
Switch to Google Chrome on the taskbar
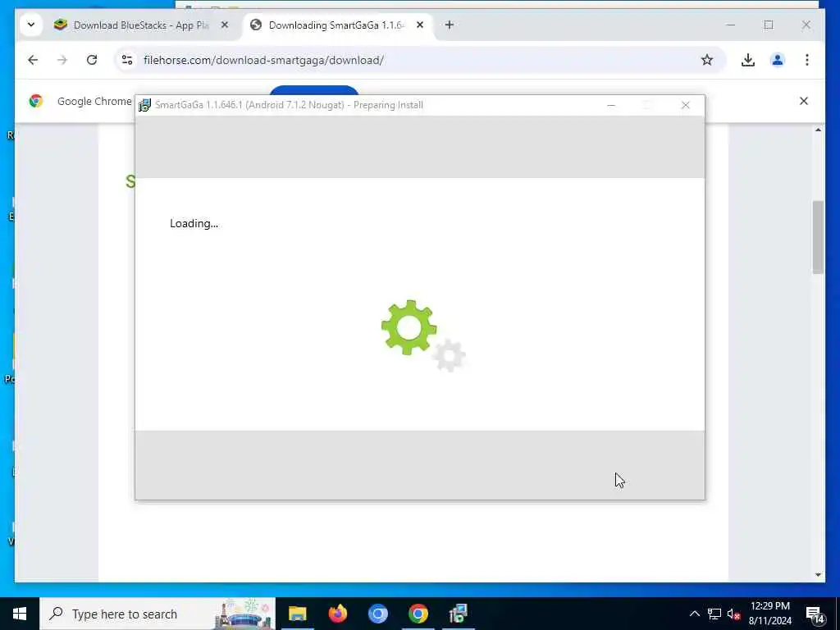pos(418,614)
